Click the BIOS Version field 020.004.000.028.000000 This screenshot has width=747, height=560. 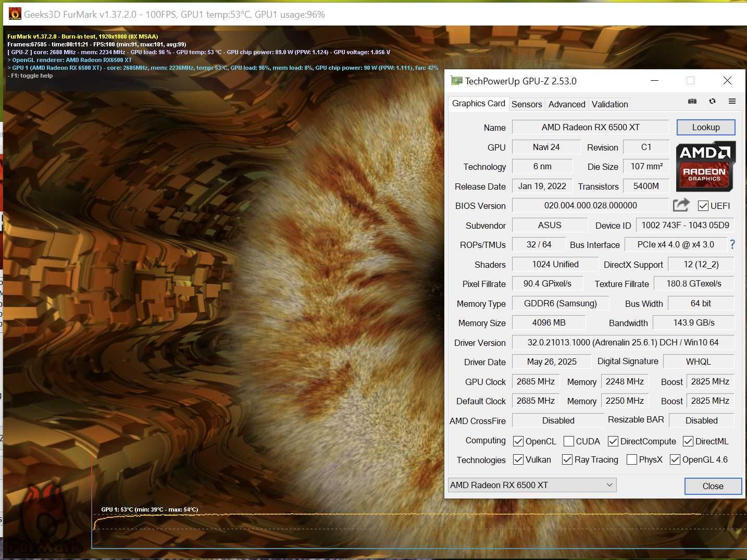[590, 205]
